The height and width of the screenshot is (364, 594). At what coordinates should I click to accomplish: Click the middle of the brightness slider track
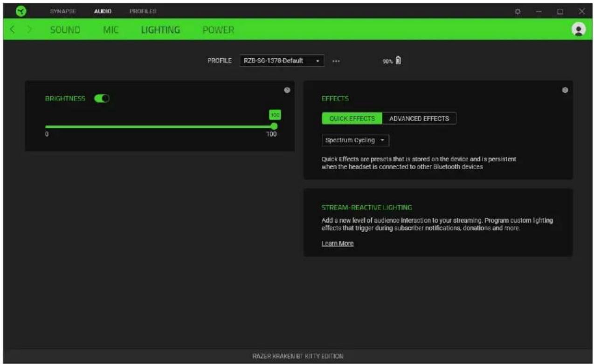159,126
